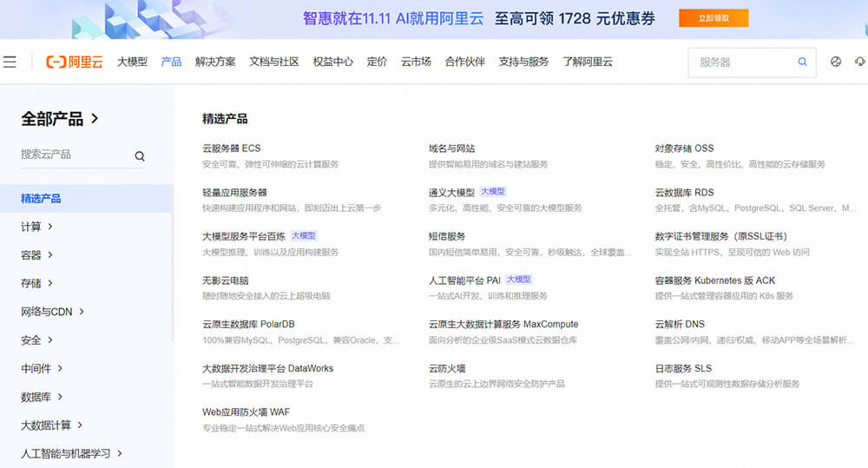Image resolution: width=868 pixels, height=468 pixels.
Task: Open the 通义大模型 product link
Action: click(451, 192)
